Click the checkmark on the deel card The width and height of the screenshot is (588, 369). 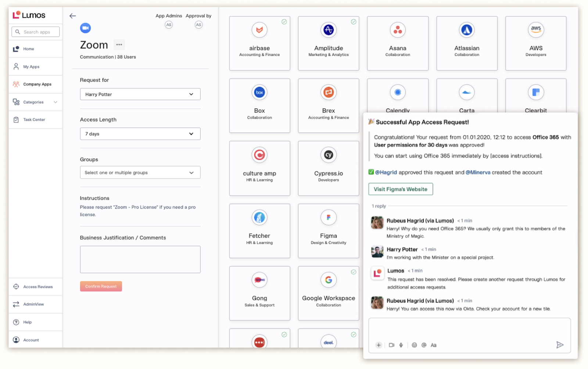(x=354, y=334)
